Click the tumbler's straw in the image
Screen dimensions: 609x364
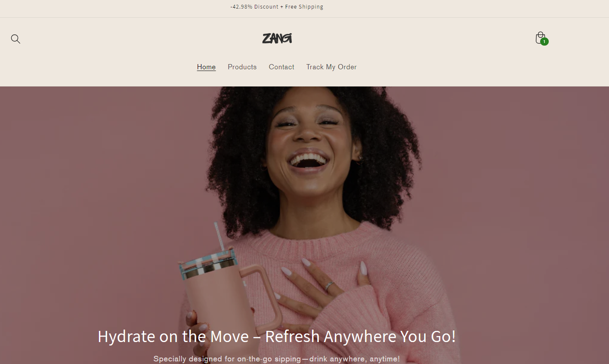tap(219, 236)
